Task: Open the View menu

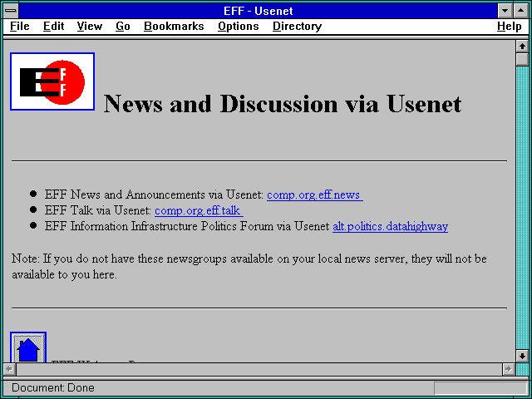Action: [x=89, y=26]
